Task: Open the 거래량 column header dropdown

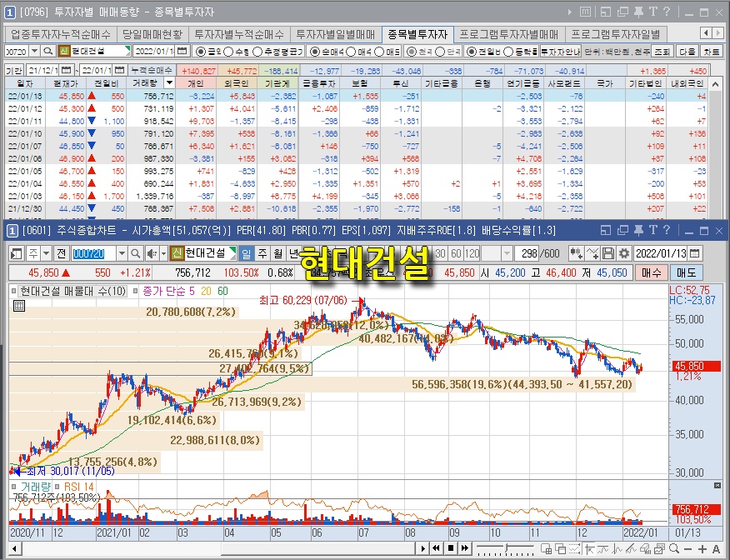Action: pos(169,82)
